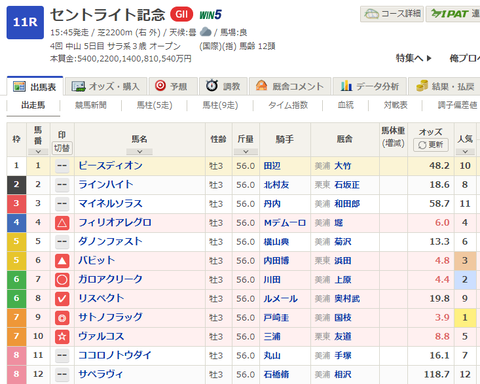Open horse page for ガロアクリーク
Image resolution: width=480 pixels, height=384 pixels.
pyautogui.click(x=110, y=280)
